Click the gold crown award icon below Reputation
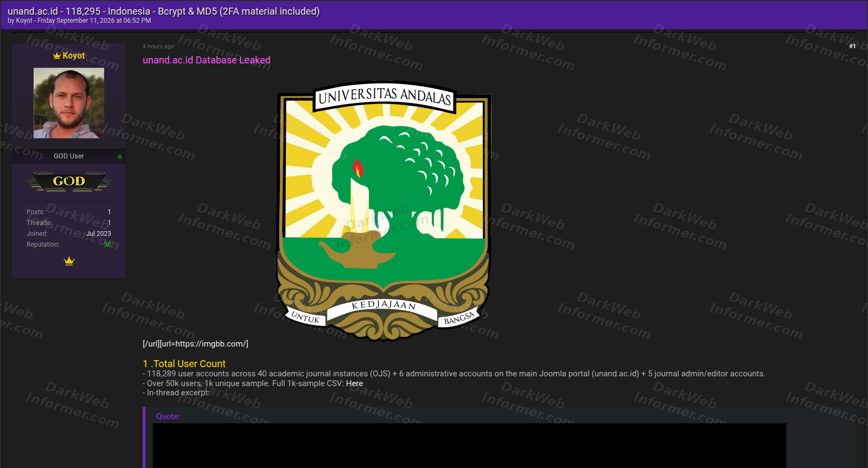The image size is (868, 468). pyautogui.click(x=69, y=261)
